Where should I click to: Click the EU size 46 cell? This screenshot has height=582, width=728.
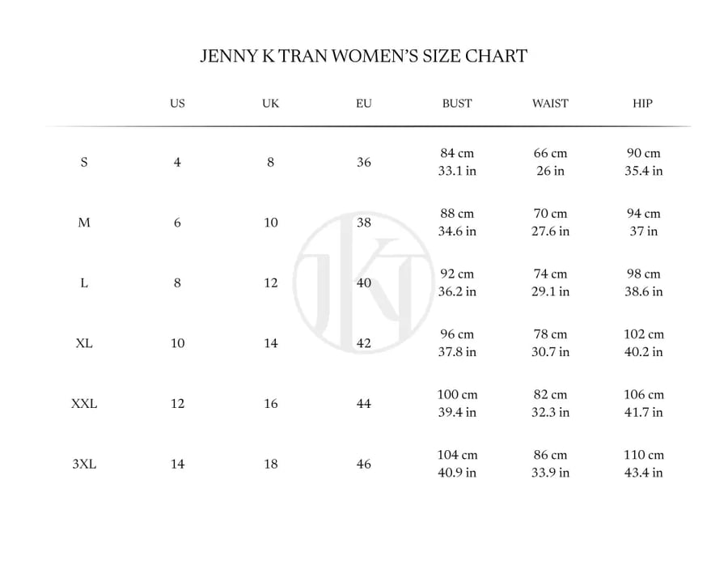(x=363, y=464)
